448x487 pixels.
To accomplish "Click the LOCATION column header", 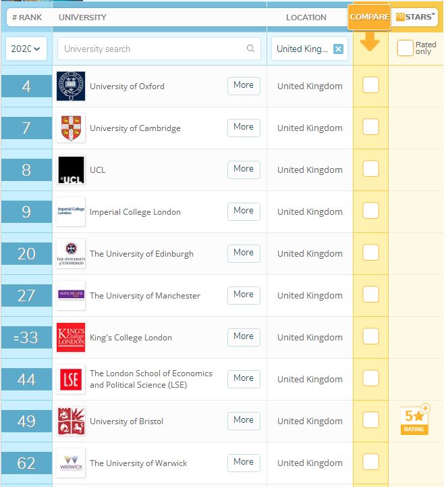I will tap(306, 18).
